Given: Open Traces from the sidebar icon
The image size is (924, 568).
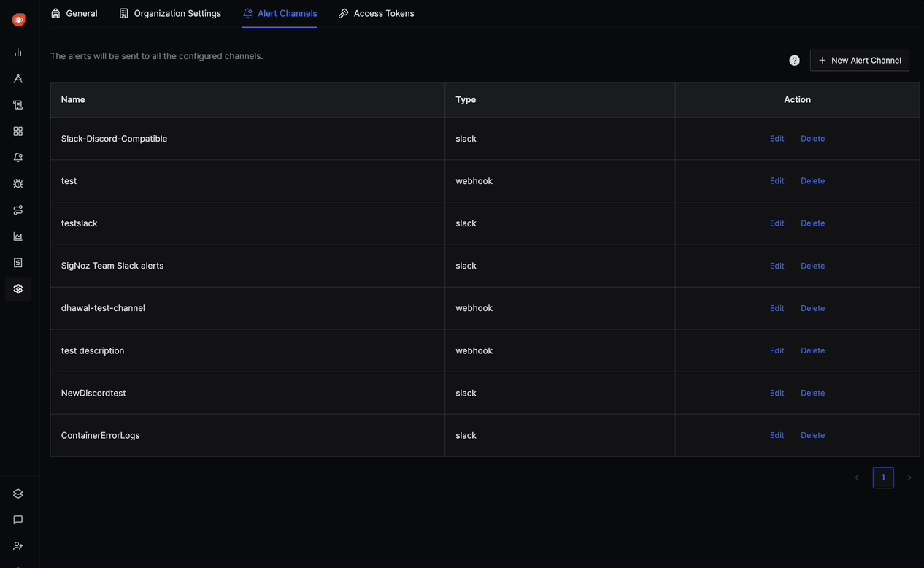Looking at the screenshot, I should tap(18, 79).
